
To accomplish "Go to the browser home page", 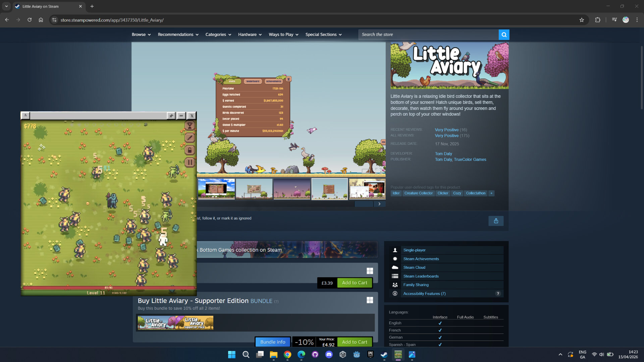I will pos(41,20).
